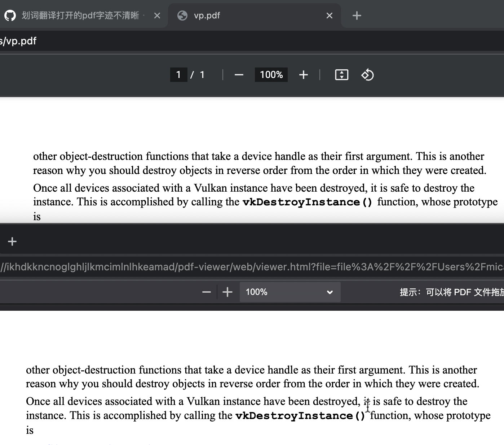The width and height of the screenshot is (504, 445).
Task: Click the fit to page icon
Action: pos(342,75)
